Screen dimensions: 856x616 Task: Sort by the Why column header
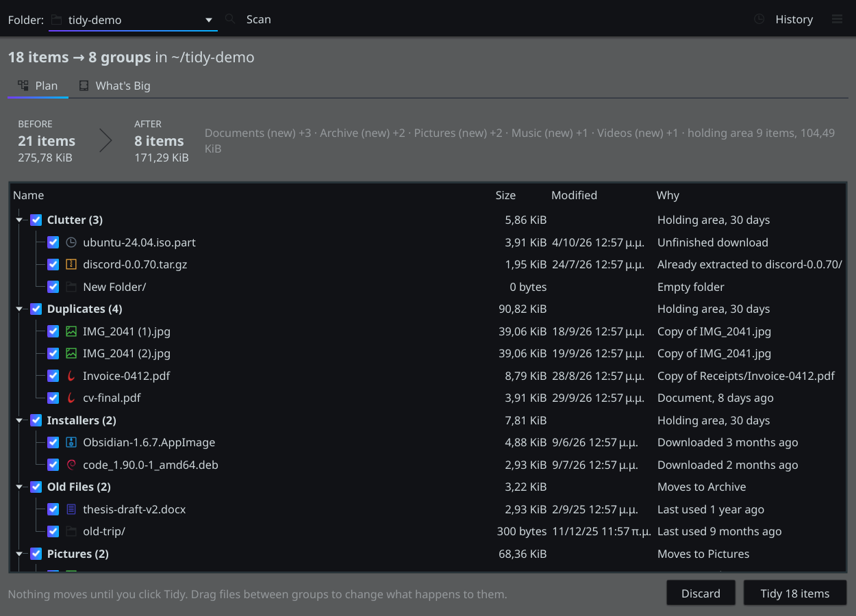tap(749, 195)
